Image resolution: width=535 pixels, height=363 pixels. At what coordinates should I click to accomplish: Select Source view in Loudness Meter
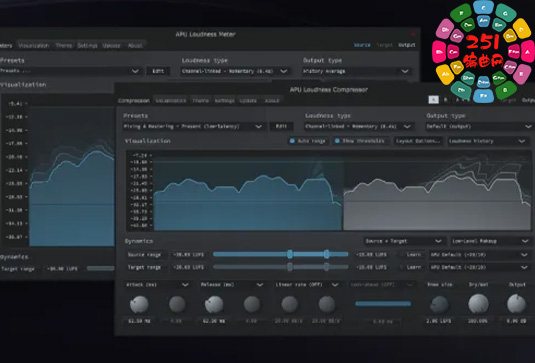(x=362, y=45)
